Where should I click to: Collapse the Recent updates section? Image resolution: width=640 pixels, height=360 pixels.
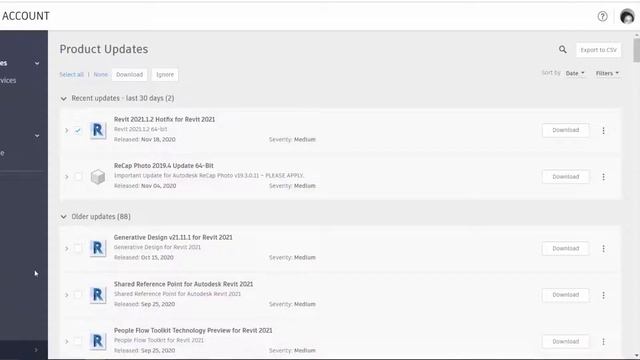pyautogui.click(x=64, y=98)
